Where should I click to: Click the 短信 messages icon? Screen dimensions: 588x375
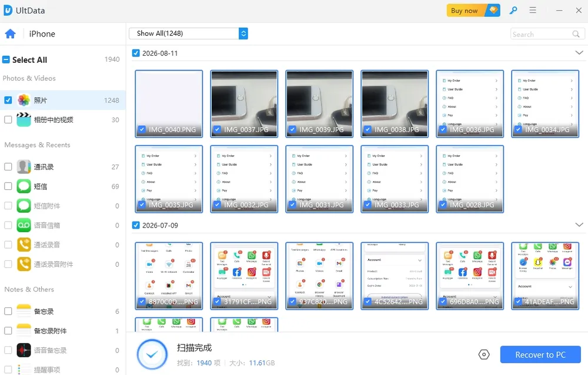(24, 186)
